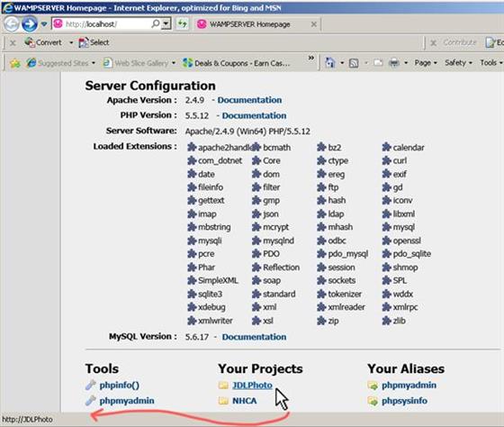Viewport: 504px width, 427px height.
Task: Click the 'mbstring' extension name
Action: pos(214,227)
